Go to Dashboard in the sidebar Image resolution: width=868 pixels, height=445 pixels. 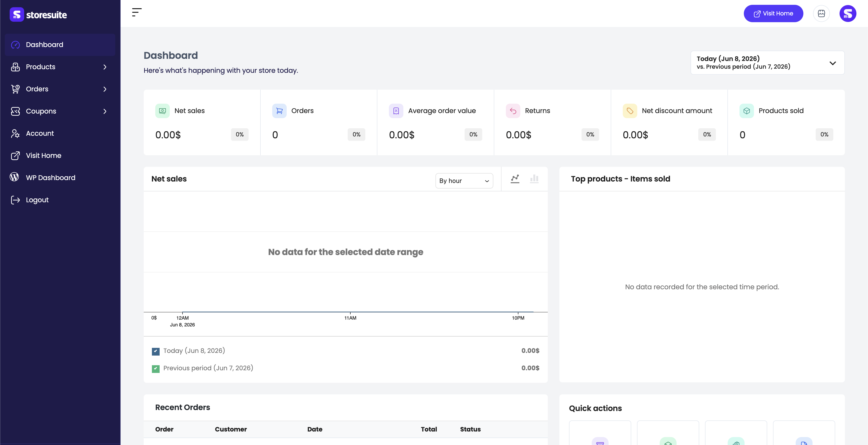click(60, 45)
